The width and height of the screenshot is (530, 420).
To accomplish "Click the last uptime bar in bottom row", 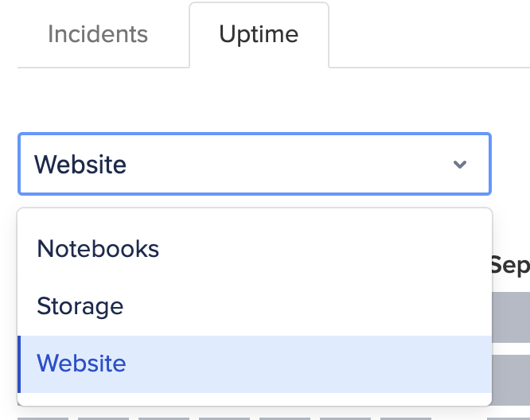I will pyautogui.click(x=509, y=417).
